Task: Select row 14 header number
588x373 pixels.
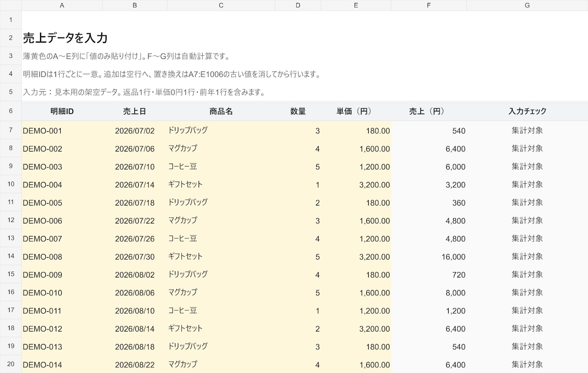Action: tap(11, 256)
